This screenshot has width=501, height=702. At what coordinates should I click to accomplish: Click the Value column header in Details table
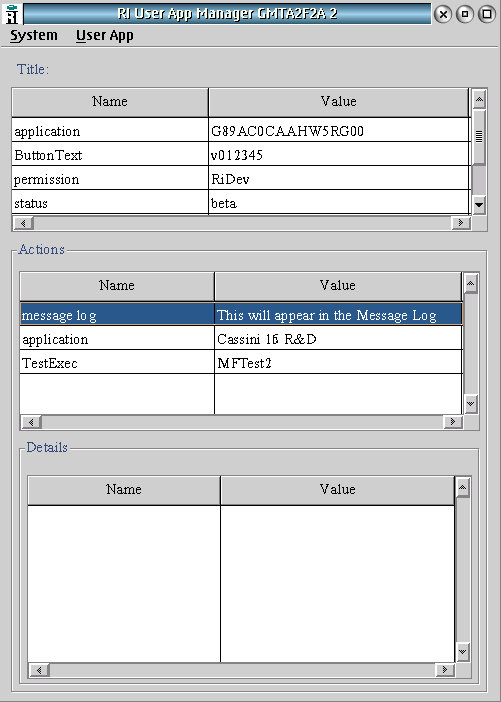coord(338,490)
